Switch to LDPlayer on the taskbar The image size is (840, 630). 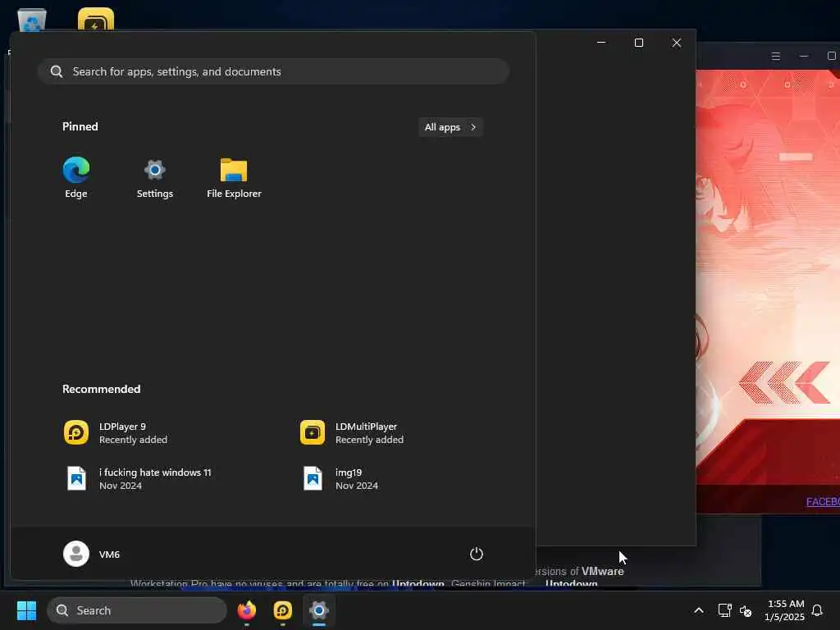(x=282, y=610)
